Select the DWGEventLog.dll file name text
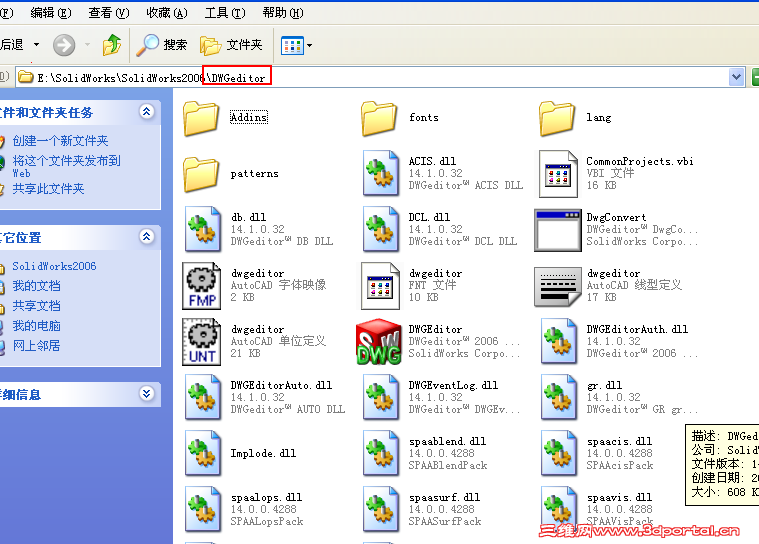 [x=453, y=385]
